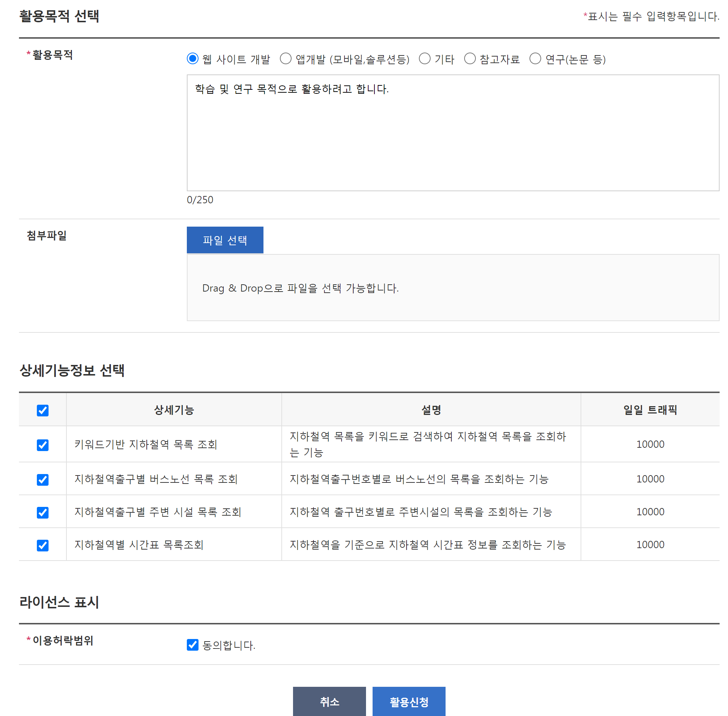Image resolution: width=728 pixels, height=716 pixels.
Task: Click the 취소 button
Action: pyautogui.click(x=329, y=701)
